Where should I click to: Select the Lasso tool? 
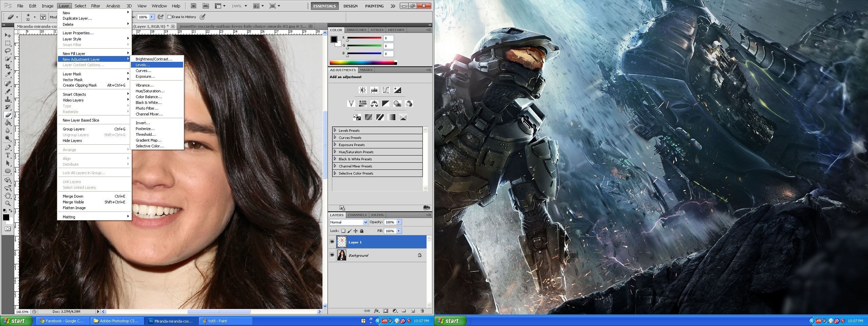(8, 51)
